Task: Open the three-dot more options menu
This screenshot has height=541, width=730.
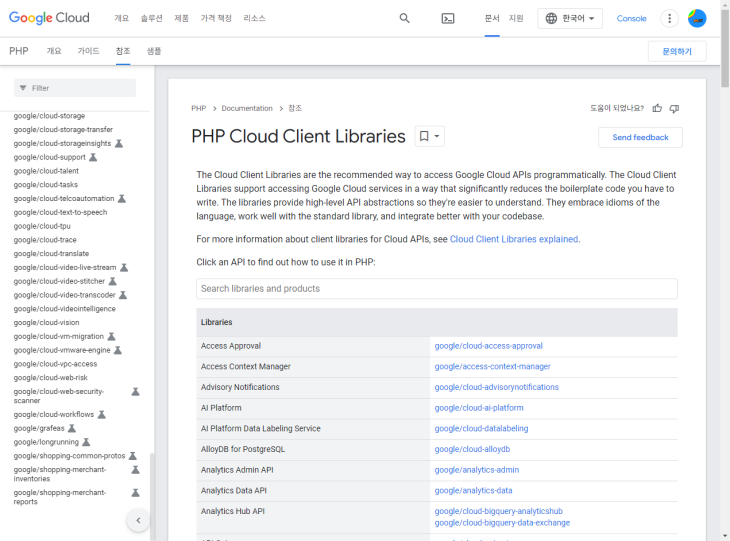Action: pyautogui.click(x=670, y=18)
